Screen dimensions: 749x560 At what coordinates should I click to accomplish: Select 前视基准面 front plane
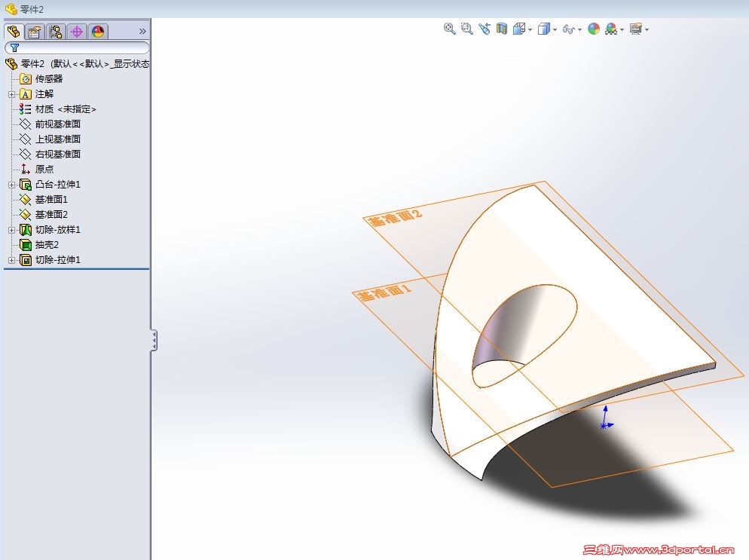coord(50,124)
